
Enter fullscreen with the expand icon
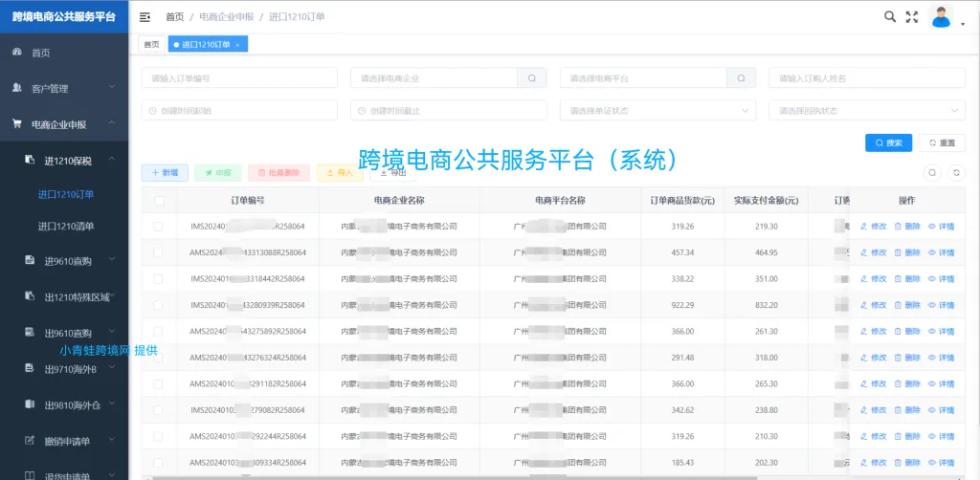912,17
